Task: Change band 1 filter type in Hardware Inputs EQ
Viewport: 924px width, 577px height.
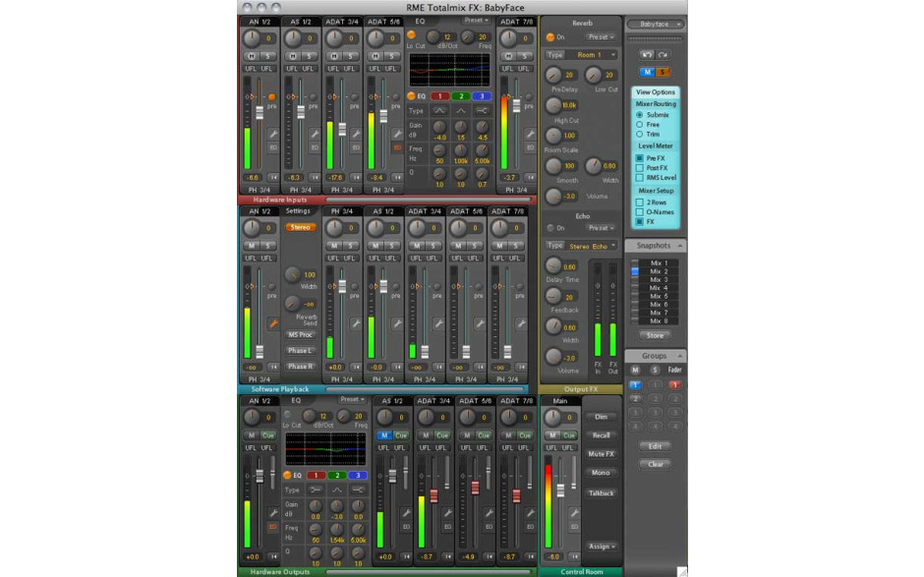Action: (439, 111)
